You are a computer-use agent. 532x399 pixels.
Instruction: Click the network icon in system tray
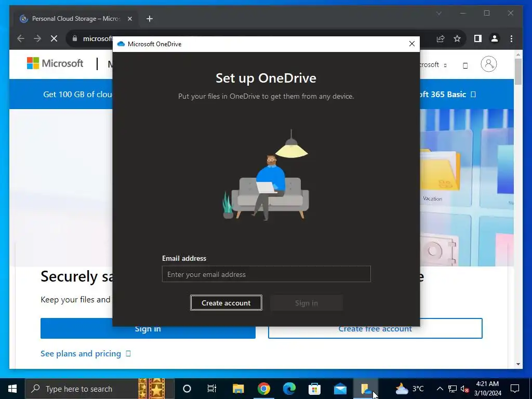[453, 389]
